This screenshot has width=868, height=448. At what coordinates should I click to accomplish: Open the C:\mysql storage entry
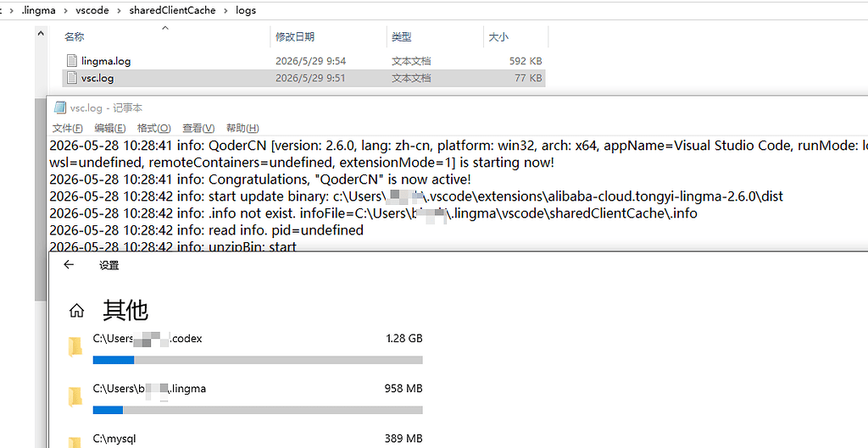(x=246, y=440)
